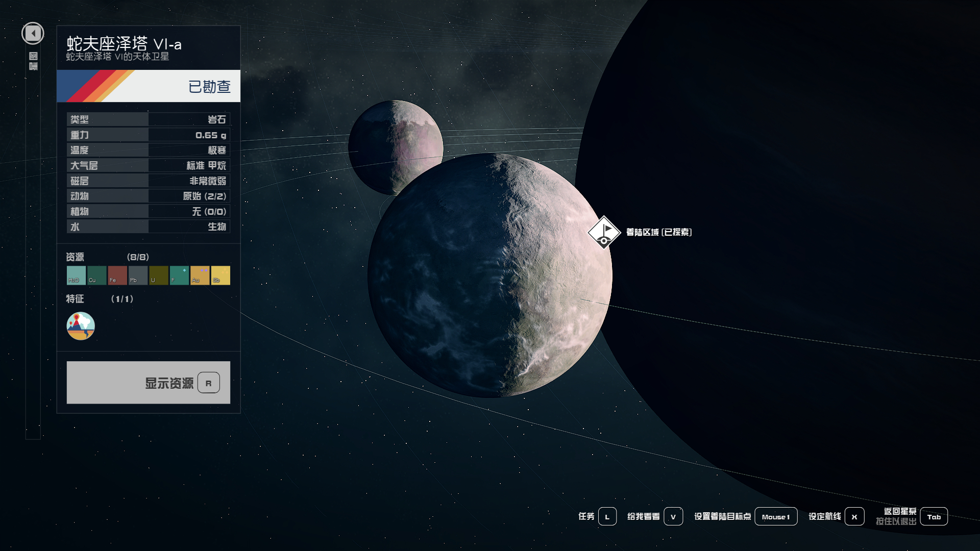Click the subtitle 蛇夫座泽塔 VI的天体卫星
980x551 pixels.
pyautogui.click(x=117, y=57)
